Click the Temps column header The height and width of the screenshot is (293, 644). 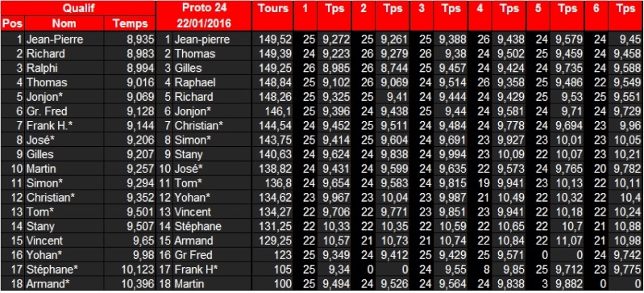pos(130,23)
